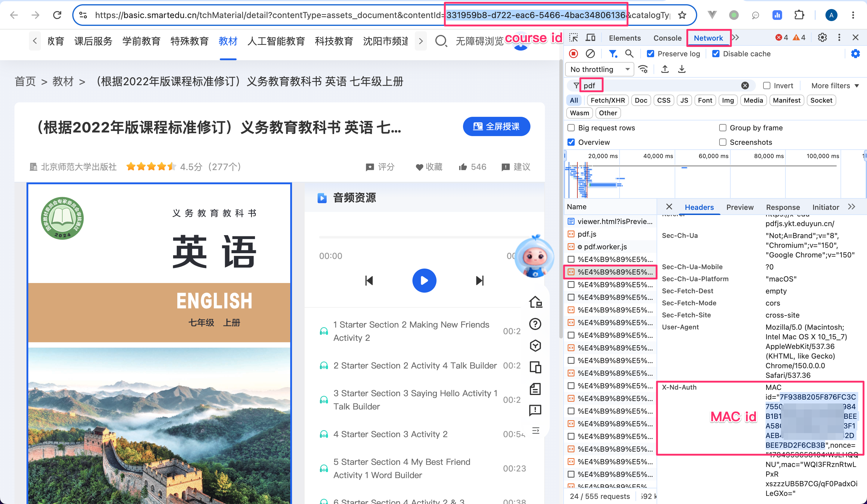Click the DevTools inspect element icon
The height and width of the screenshot is (504, 867).
pyautogui.click(x=573, y=38)
